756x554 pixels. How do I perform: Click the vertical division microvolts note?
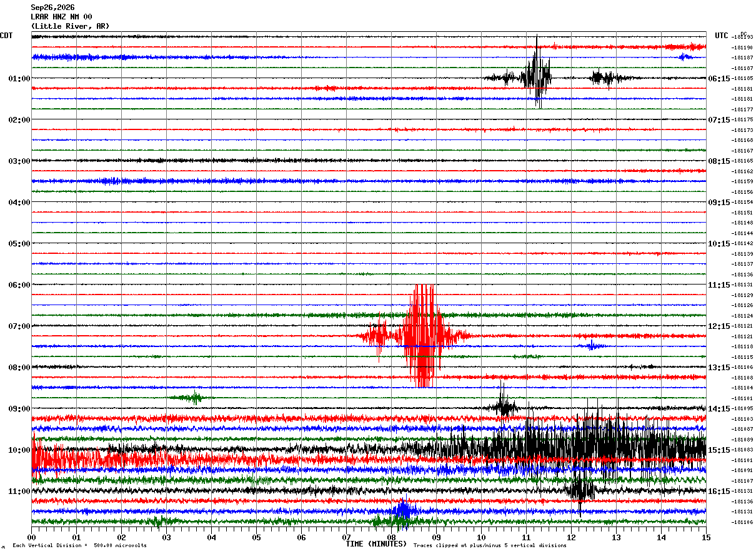pos(79,546)
